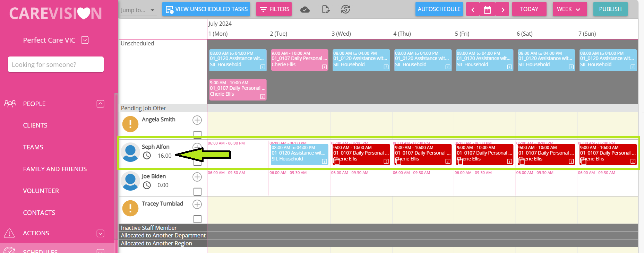Image resolution: width=644 pixels, height=253 pixels.
Task: Open the calendar date picker icon
Action: tap(487, 9)
